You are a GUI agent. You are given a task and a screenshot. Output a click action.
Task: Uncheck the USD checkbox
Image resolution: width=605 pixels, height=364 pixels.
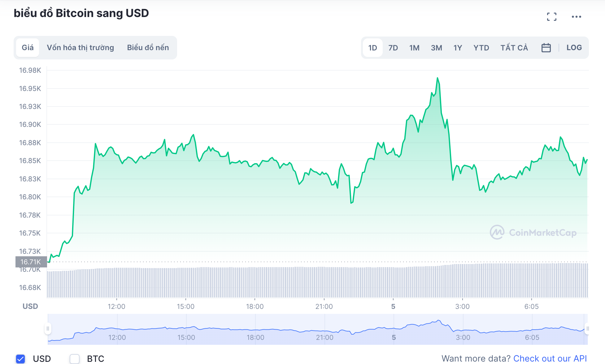click(20, 359)
